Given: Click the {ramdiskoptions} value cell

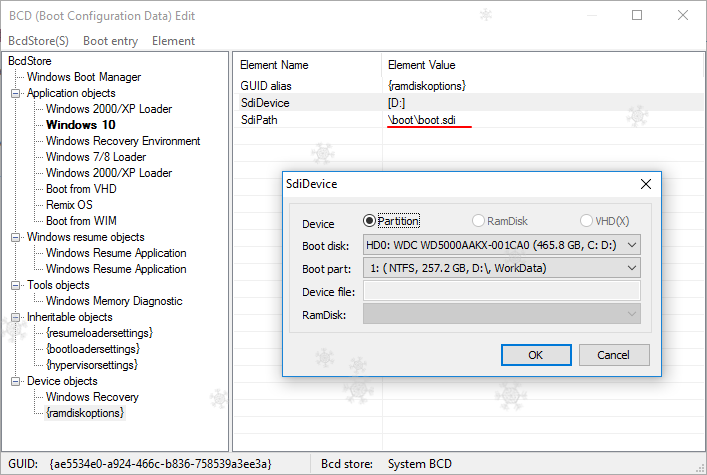Looking at the screenshot, I should [x=427, y=86].
